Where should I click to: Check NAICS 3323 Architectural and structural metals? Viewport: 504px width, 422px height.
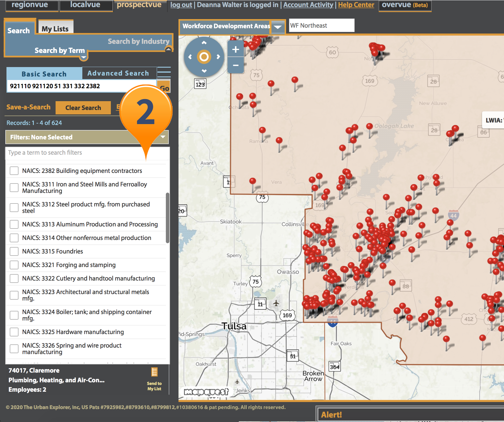tap(14, 295)
